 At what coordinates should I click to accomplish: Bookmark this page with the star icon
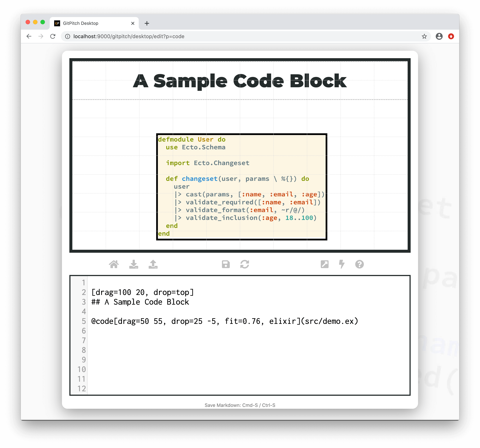[424, 36]
